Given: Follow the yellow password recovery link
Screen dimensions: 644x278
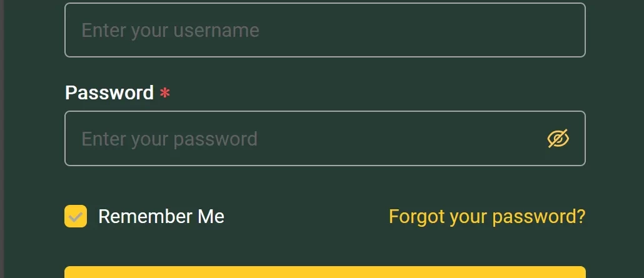Looking at the screenshot, I should (487, 217).
